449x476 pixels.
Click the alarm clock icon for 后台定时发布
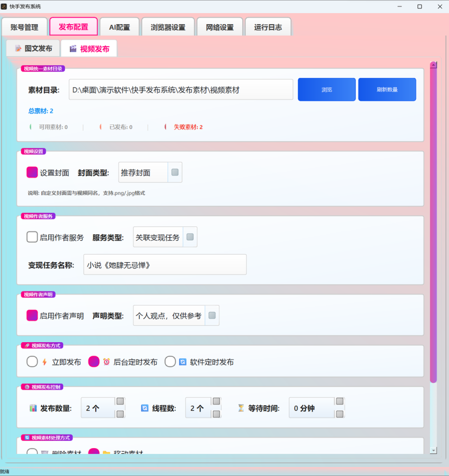click(107, 362)
